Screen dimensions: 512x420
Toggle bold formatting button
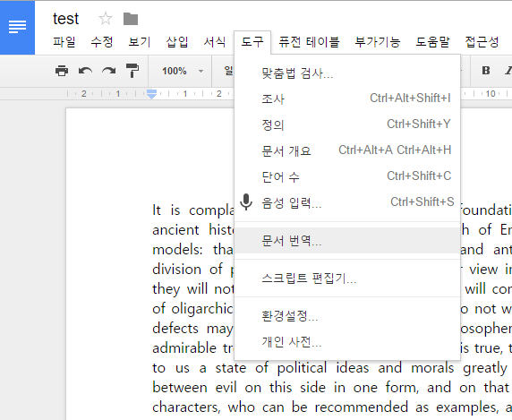click(x=486, y=71)
